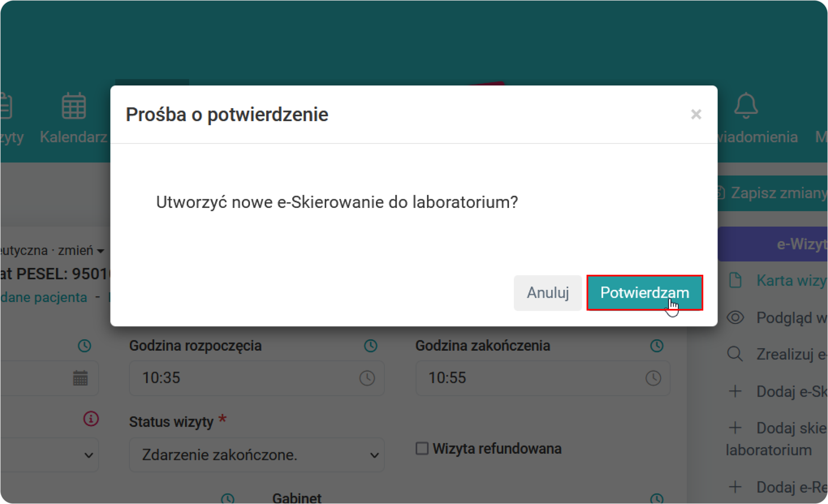
Task: Open the calendar icon in the date field
Action: point(80,378)
